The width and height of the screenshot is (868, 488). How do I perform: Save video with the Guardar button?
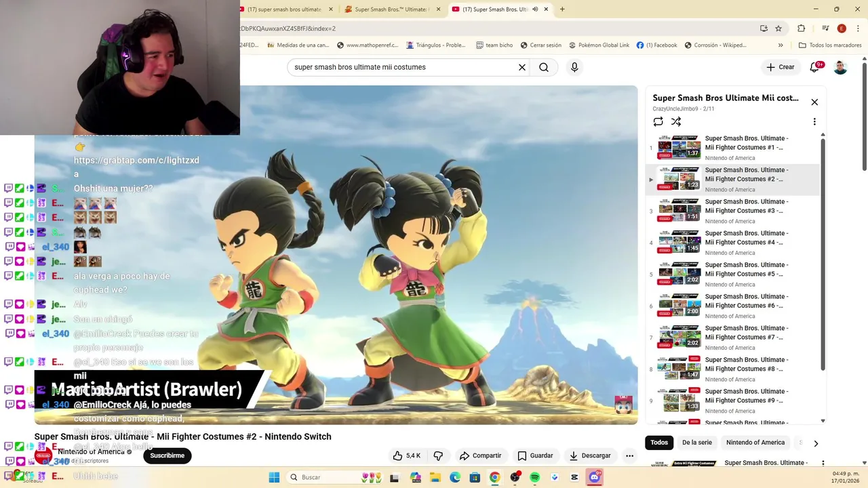tap(535, 455)
